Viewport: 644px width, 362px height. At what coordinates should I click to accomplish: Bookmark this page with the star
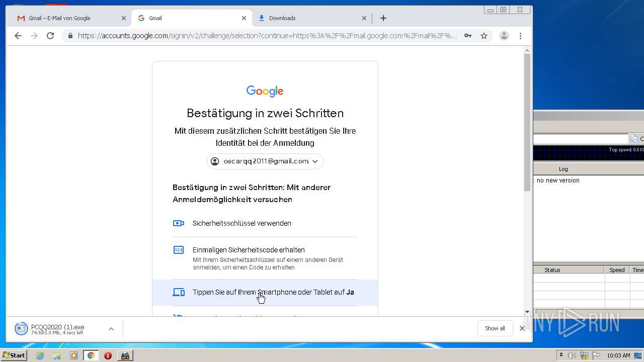484,36
